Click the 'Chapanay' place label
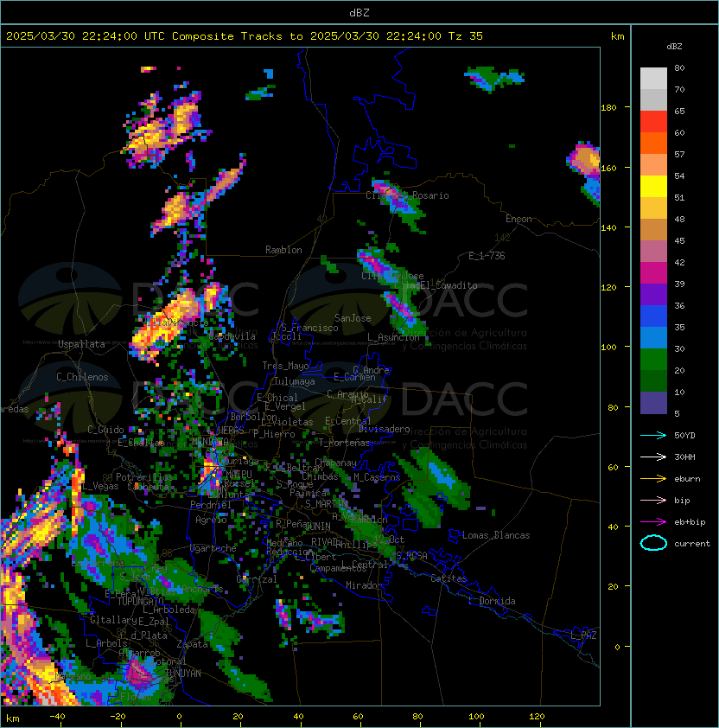This screenshot has height=728, width=719. coord(335,463)
